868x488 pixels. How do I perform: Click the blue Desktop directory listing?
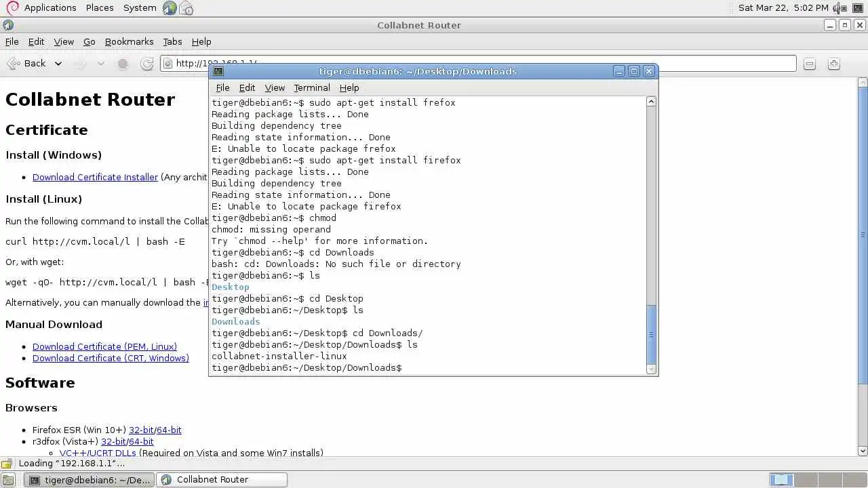pos(231,287)
